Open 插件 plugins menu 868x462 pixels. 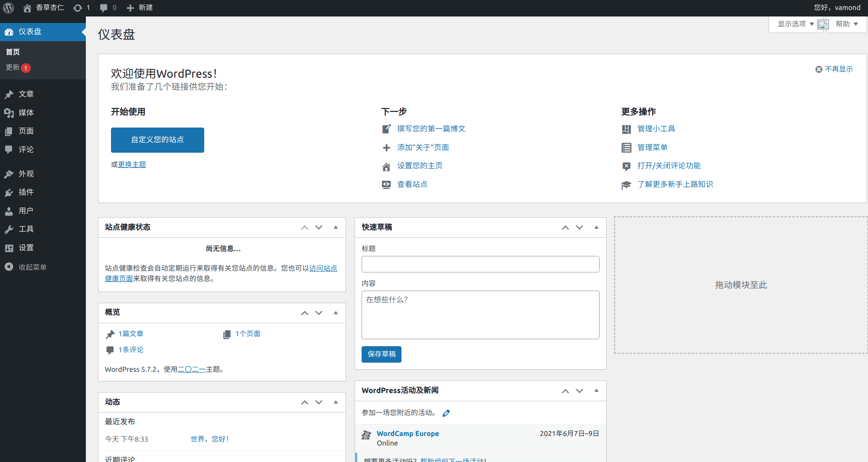(43, 192)
